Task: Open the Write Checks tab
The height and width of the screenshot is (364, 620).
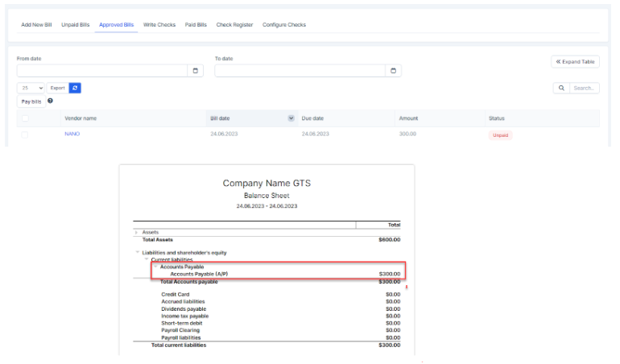Action: 159,24
